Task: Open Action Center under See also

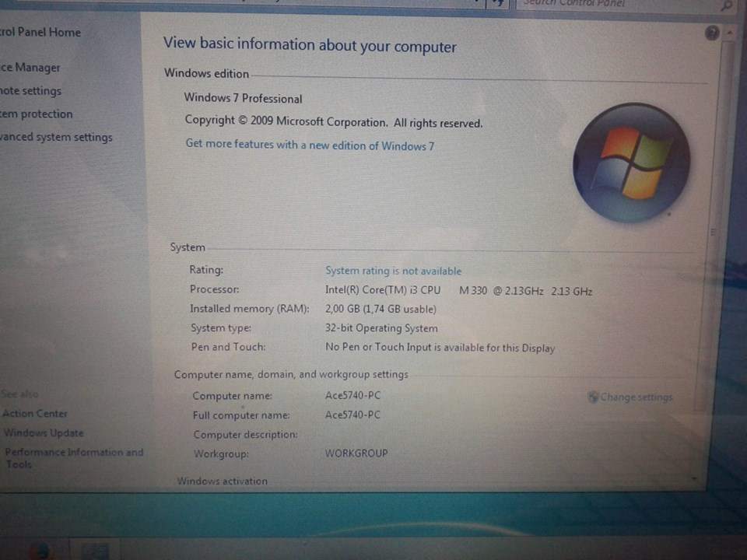Action: coord(35,414)
